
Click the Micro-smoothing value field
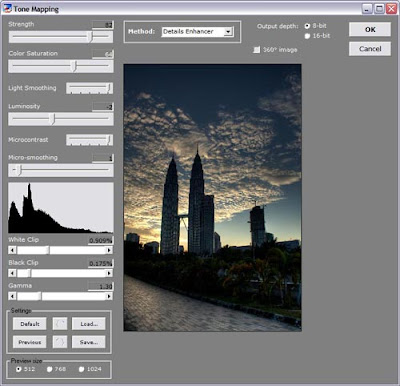[x=103, y=158]
